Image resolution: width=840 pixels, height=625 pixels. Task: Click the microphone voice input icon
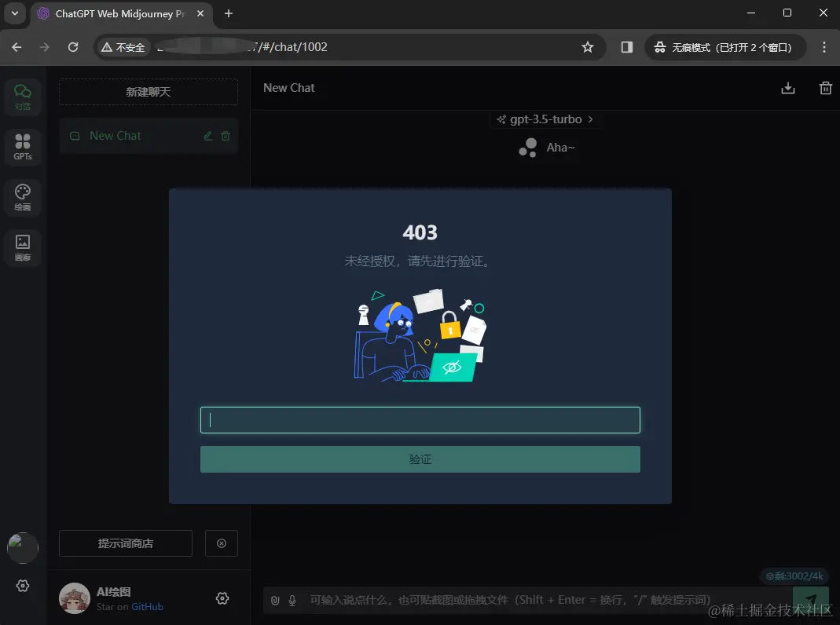(292, 601)
